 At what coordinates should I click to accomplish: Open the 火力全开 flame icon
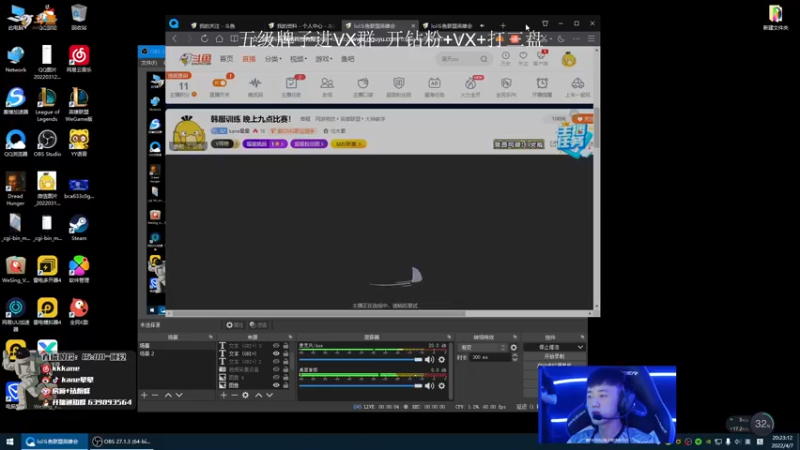470,86
